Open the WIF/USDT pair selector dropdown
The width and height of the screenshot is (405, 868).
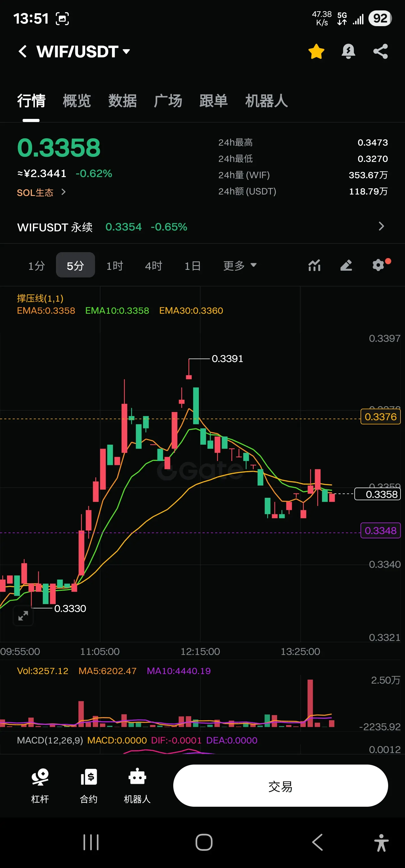83,51
